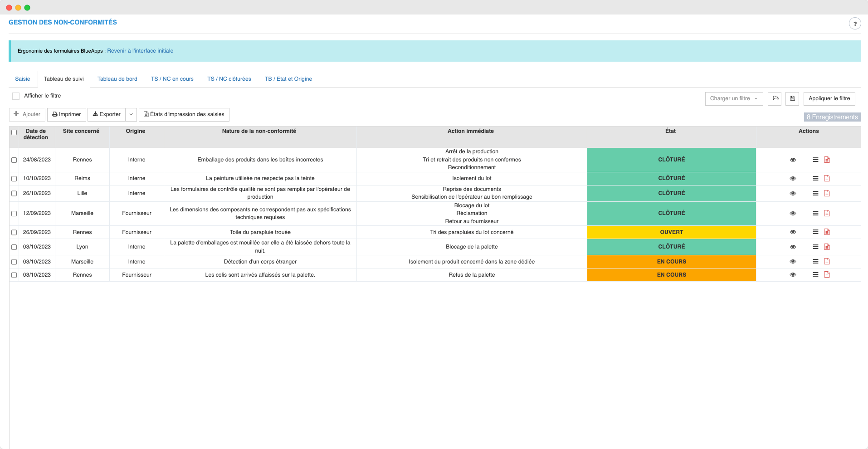View the 03/10/2023 Marseille record eye icon
This screenshot has width=868, height=449.
(793, 261)
